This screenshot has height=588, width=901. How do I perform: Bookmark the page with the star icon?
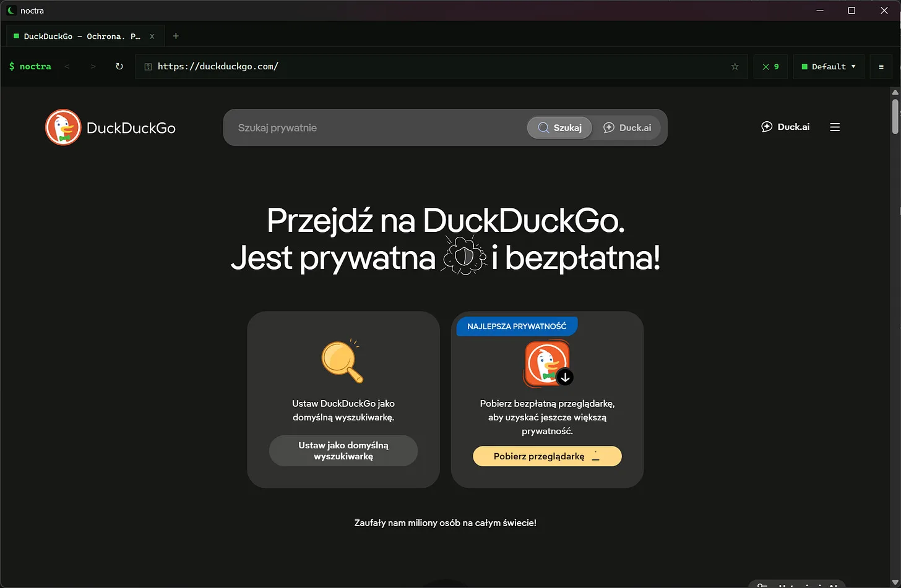coord(735,67)
